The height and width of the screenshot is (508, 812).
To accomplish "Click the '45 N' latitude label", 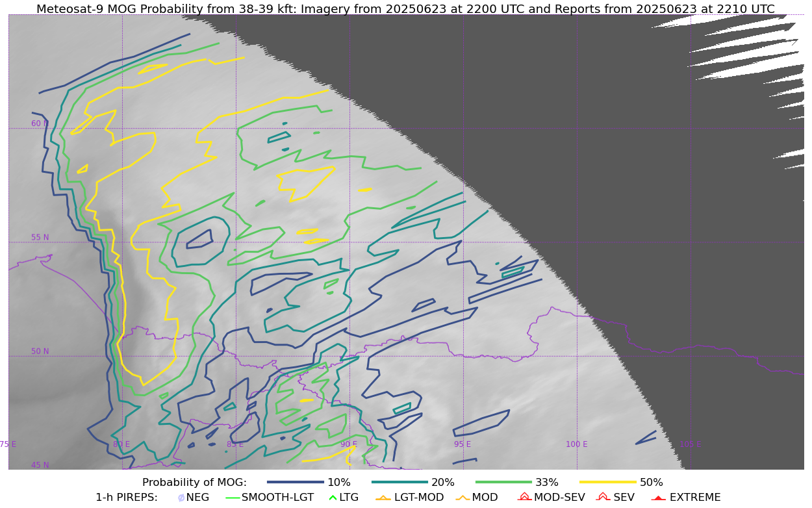I will click(40, 465).
